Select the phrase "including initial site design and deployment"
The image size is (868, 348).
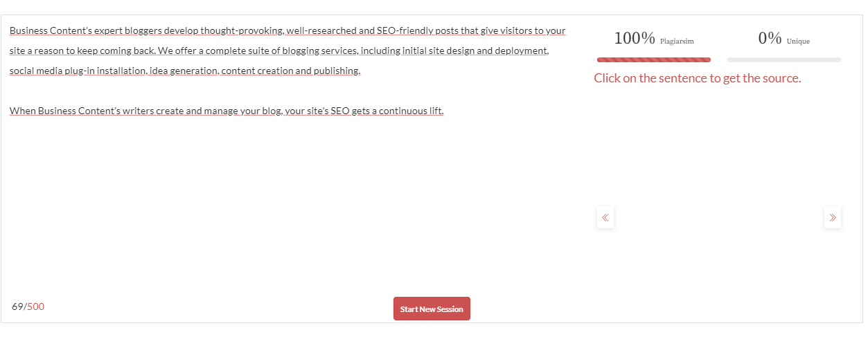click(x=454, y=51)
